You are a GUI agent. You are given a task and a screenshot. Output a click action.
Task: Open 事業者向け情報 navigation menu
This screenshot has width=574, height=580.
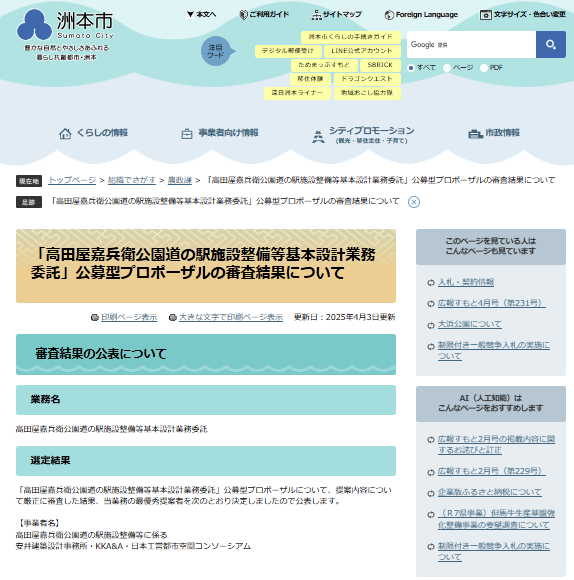point(220,133)
